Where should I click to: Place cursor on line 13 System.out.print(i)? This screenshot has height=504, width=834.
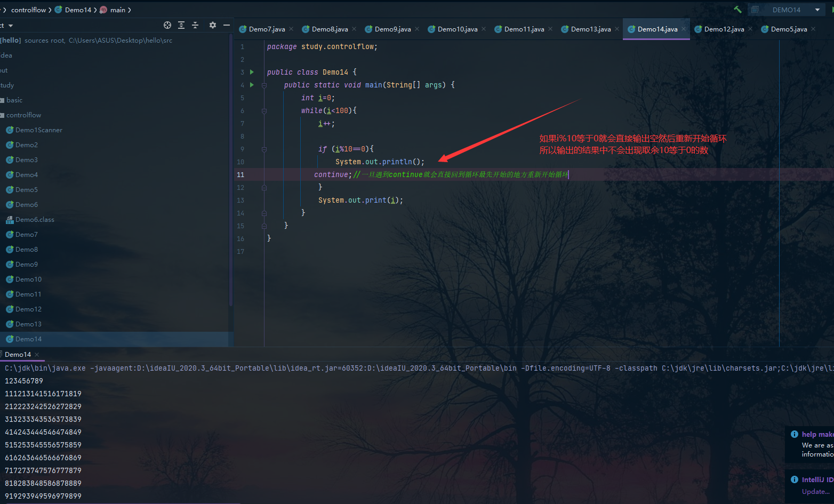360,200
